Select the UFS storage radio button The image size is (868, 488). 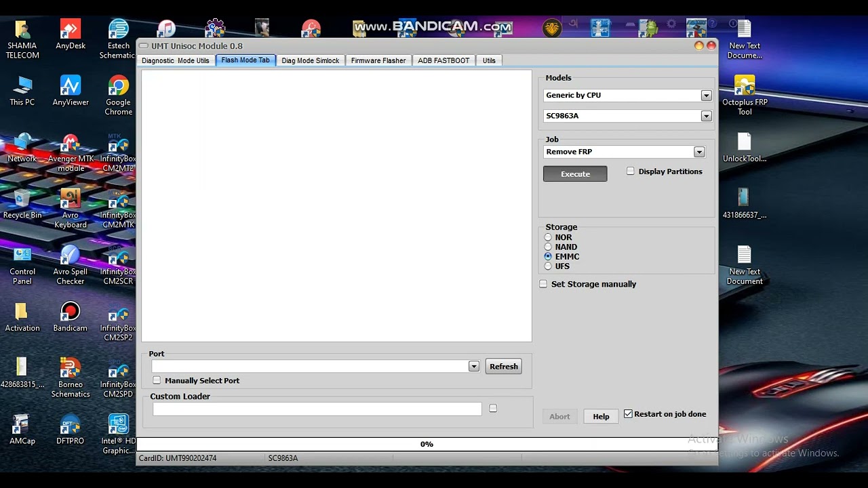(548, 266)
